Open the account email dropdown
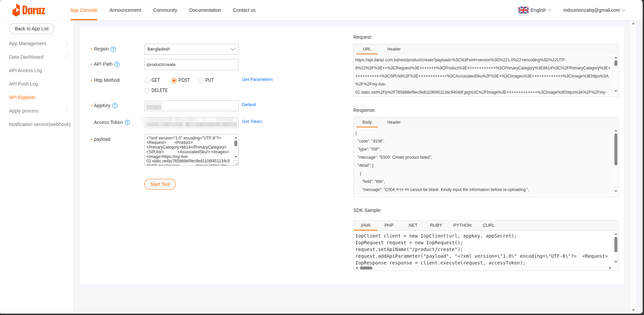 click(594, 10)
